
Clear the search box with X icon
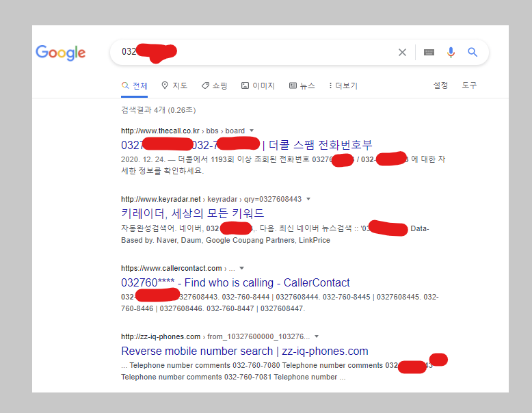click(402, 52)
